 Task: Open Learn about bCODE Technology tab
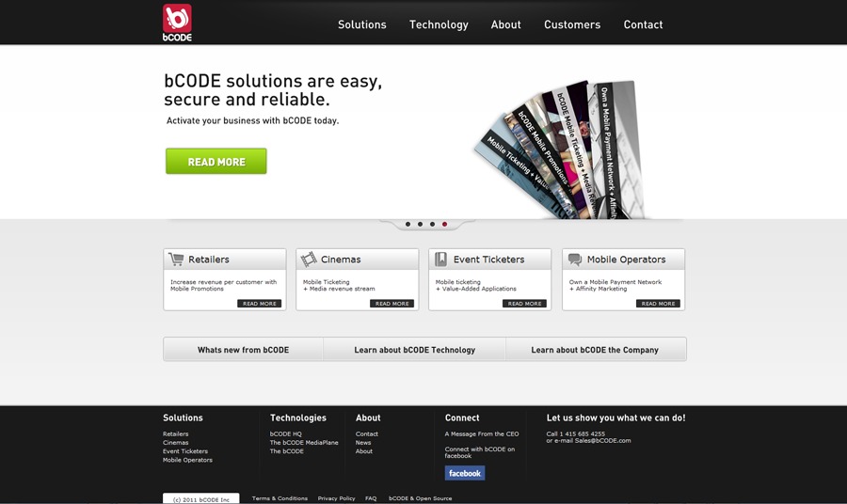pyautogui.click(x=414, y=350)
